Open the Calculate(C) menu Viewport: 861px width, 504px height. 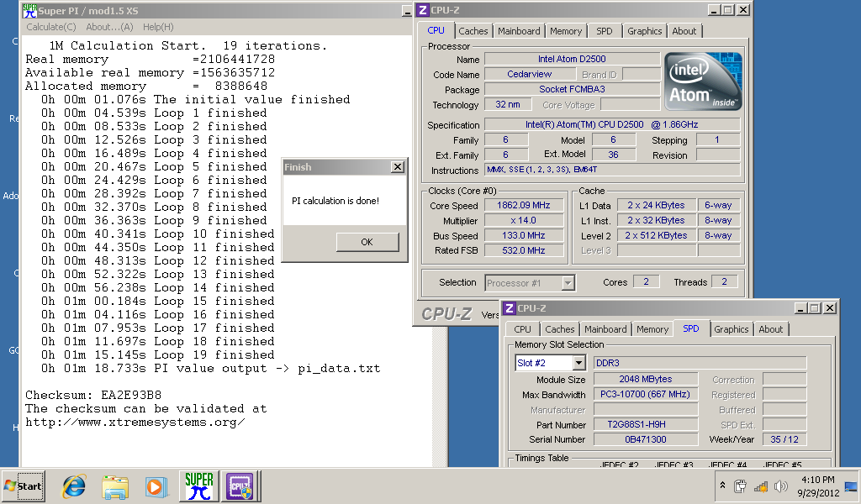coord(51,27)
